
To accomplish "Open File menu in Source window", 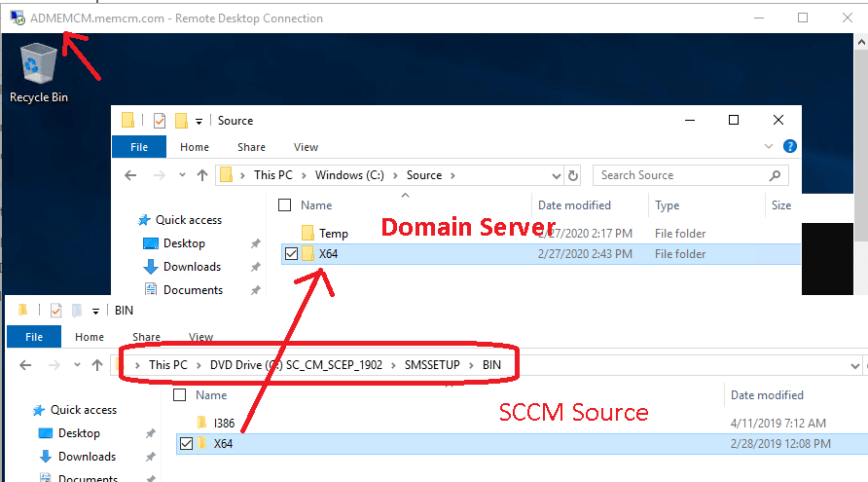I will point(139,147).
